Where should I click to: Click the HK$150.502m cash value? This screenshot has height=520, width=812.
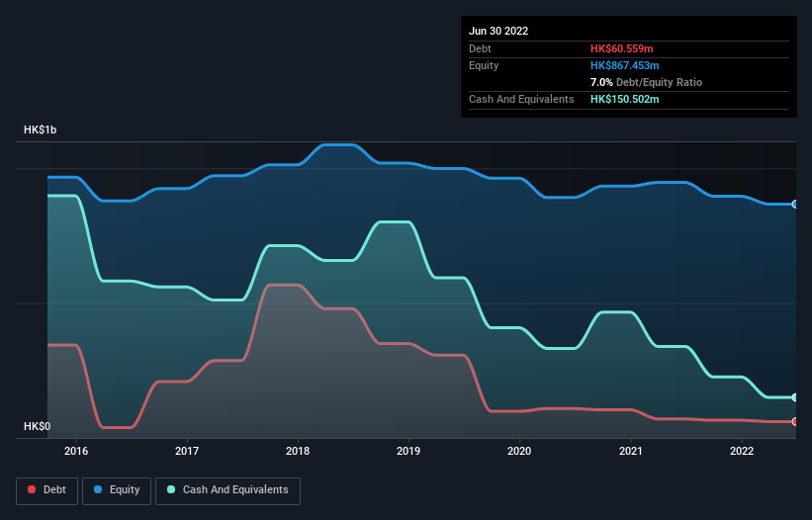point(624,99)
